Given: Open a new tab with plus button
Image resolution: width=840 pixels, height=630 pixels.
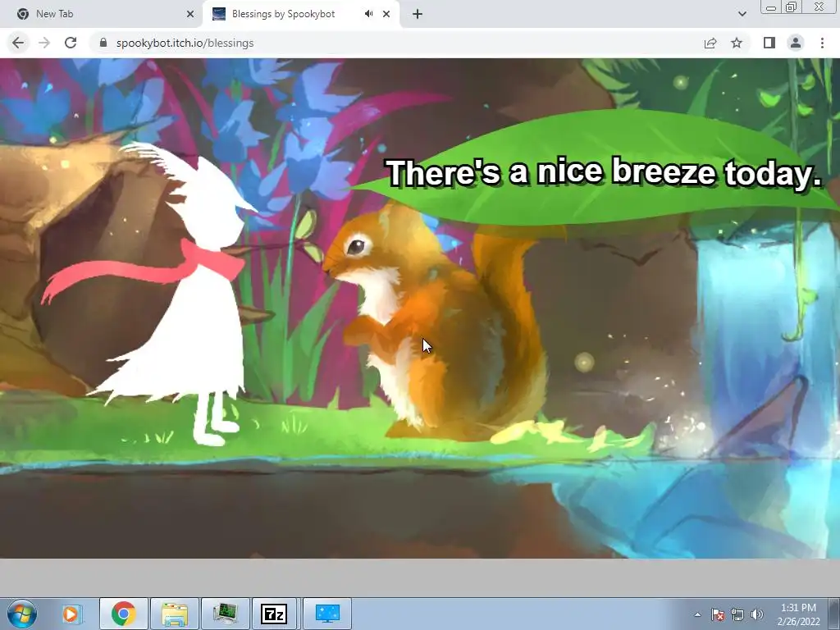Looking at the screenshot, I should [x=418, y=14].
